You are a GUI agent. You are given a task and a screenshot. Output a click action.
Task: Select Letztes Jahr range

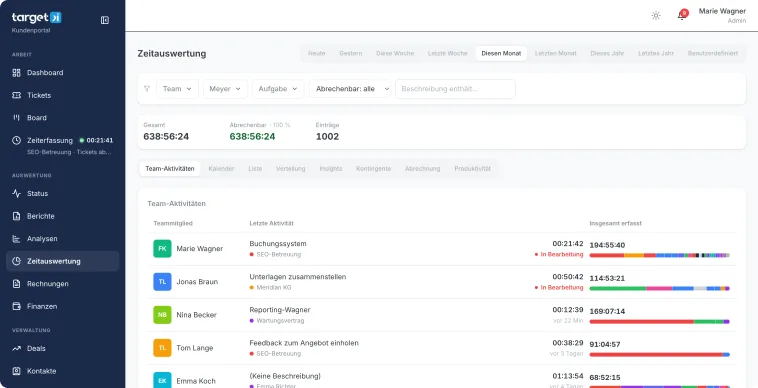click(x=656, y=53)
